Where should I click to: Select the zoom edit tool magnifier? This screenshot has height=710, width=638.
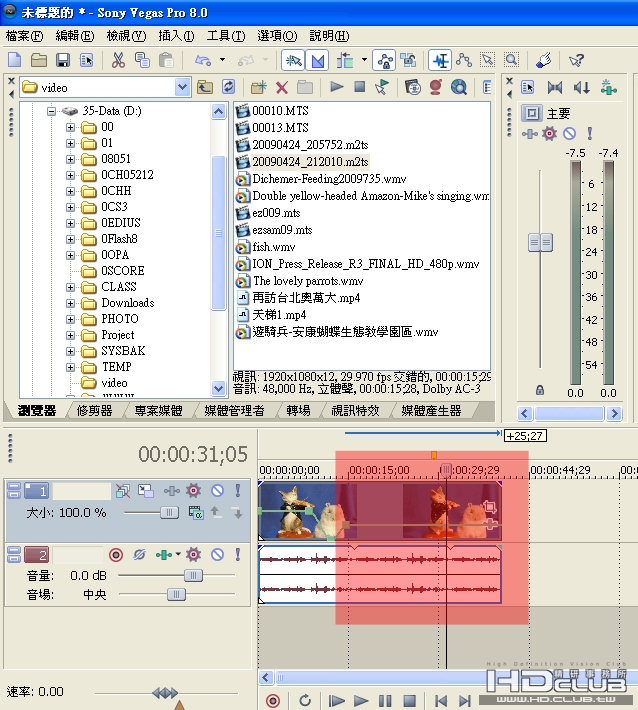(x=511, y=60)
